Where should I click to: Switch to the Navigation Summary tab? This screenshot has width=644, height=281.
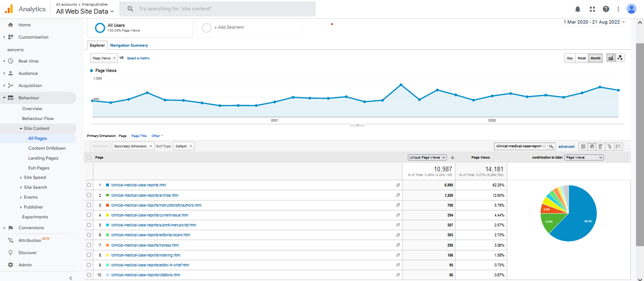(129, 46)
